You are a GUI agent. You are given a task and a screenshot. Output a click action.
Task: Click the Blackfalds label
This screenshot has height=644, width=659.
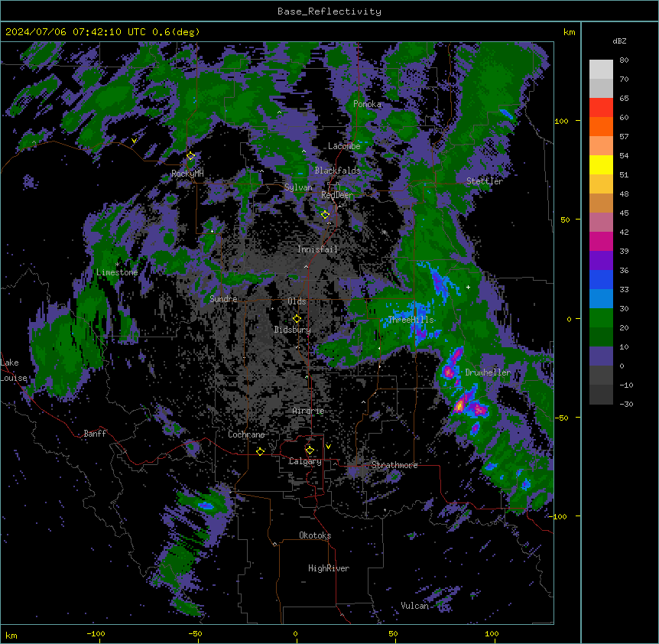coord(337,171)
